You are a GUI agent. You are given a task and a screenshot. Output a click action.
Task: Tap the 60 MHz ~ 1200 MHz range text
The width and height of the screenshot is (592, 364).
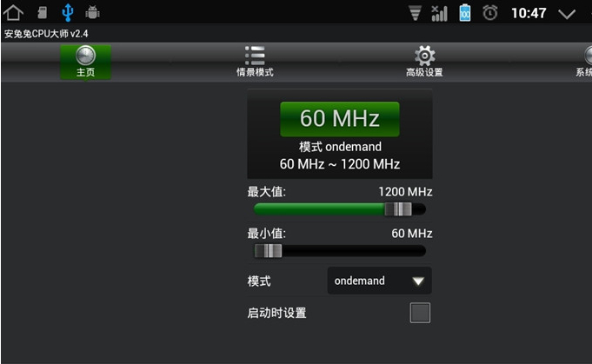[x=340, y=164]
